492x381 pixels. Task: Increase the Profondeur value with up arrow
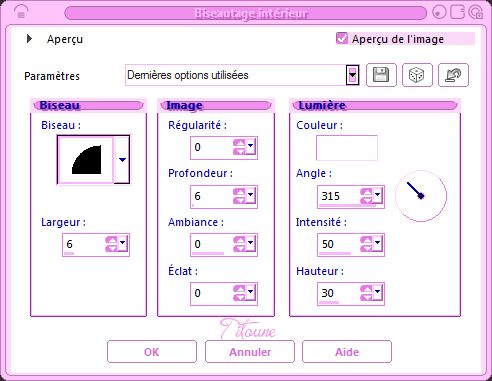pyautogui.click(x=239, y=192)
